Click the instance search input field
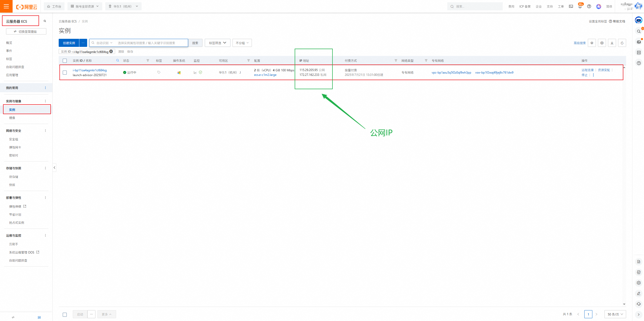 pyautogui.click(x=151, y=43)
